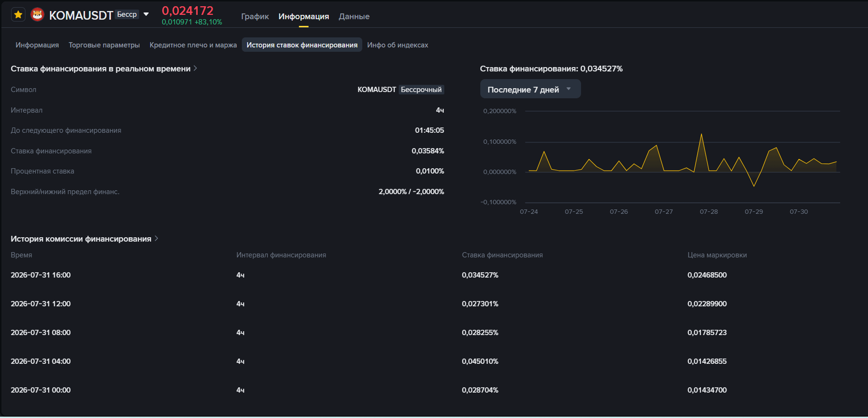Click the limit value 2,0000% / -2,0000%
Image resolution: width=868 pixels, height=418 pixels.
[411, 192]
